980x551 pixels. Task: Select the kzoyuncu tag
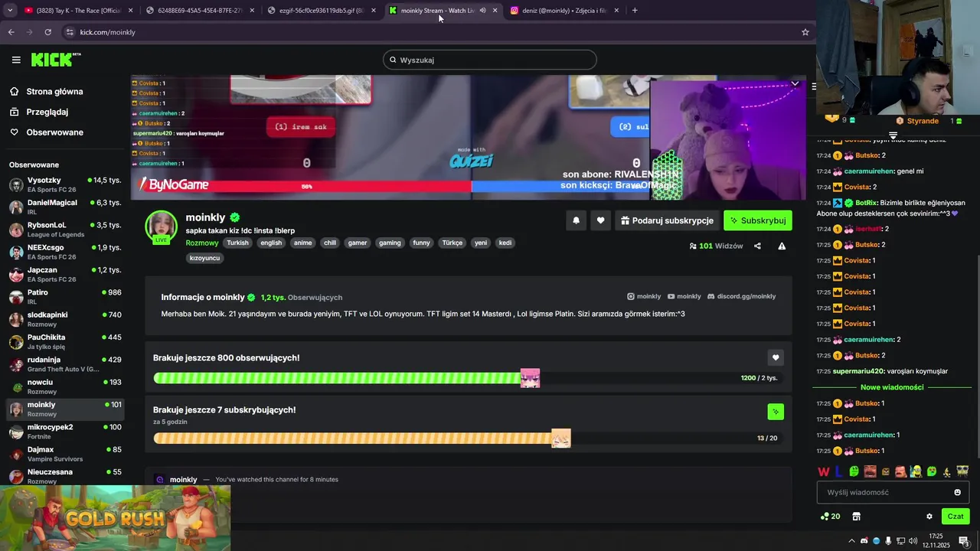click(x=204, y=258)
